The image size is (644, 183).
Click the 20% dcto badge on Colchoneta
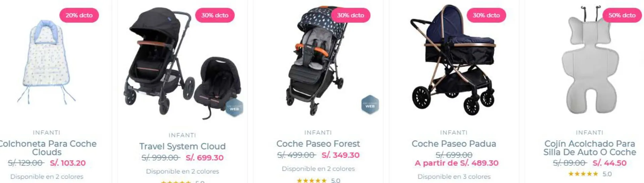[x=79, y=15]
